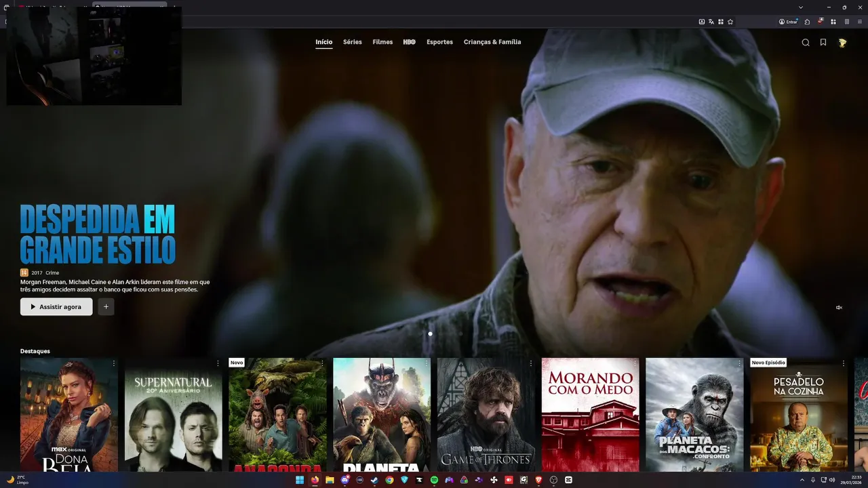The width and height of the screenshot is (868, 488).
Task: Open options menu on Supernatural card
Action: [218, 364]
